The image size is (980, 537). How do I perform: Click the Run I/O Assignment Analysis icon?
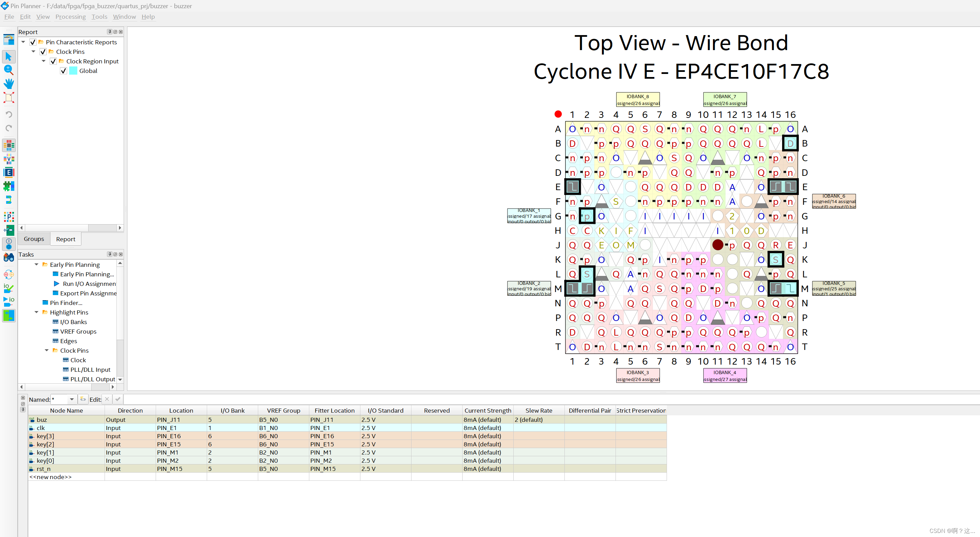click(x=9, y=302)
